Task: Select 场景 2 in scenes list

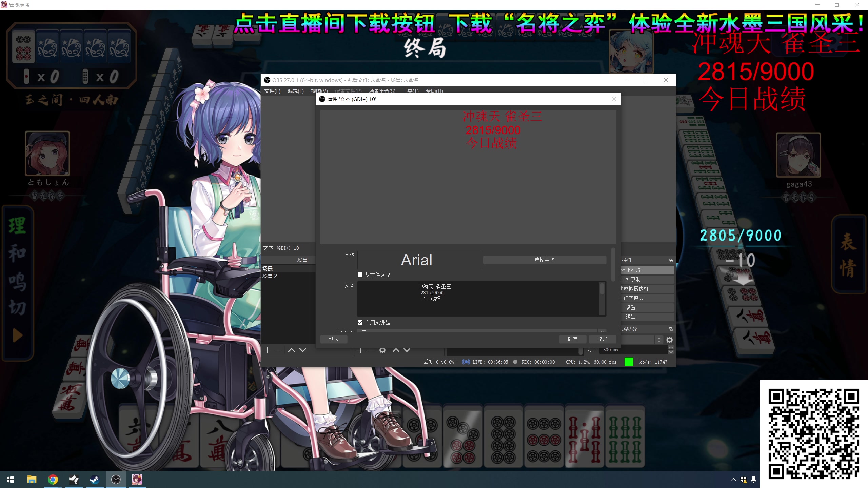Action: coord(288,276)
